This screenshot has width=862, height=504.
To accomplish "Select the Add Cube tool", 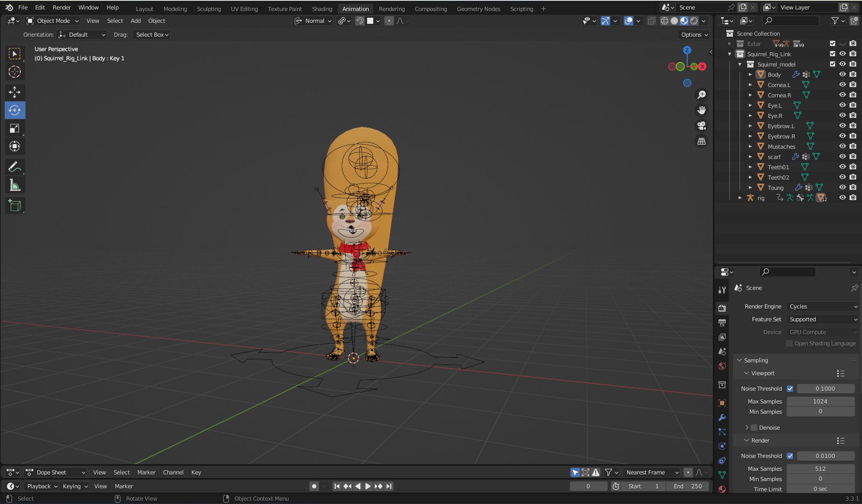I will click(14, 206).
